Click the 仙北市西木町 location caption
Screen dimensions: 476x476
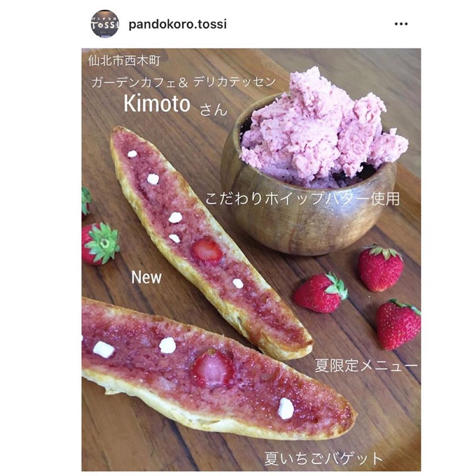[124, 60]
